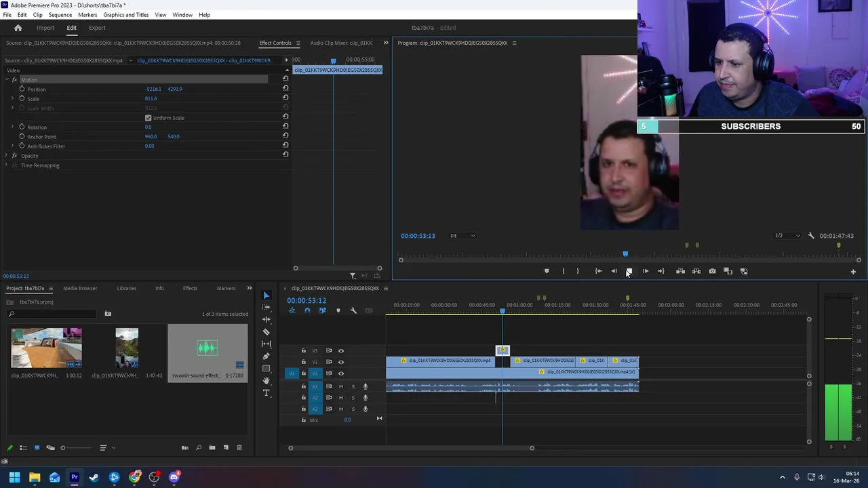868x488 pixels.
Task: Reset the Position parameter
Action: (285, 89)
